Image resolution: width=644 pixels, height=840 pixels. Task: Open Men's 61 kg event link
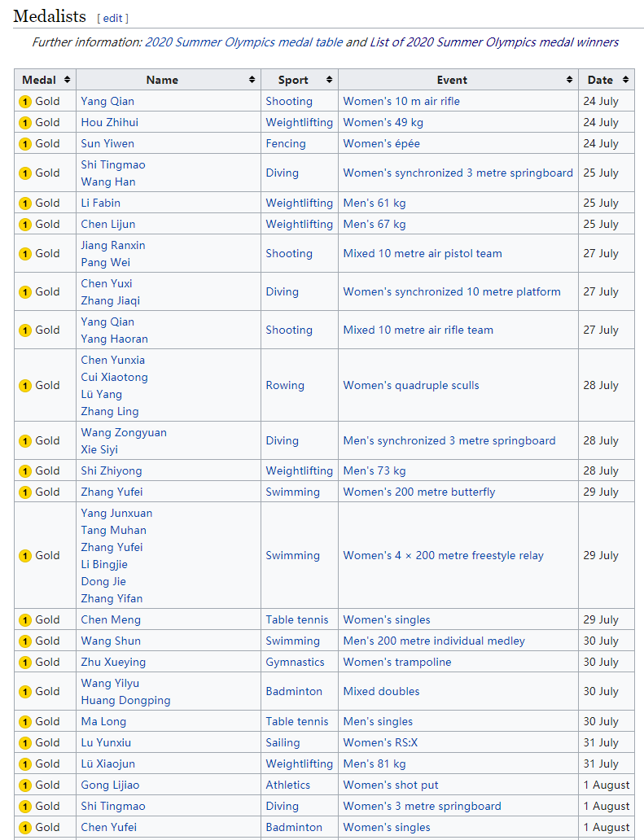click(375, 203)
